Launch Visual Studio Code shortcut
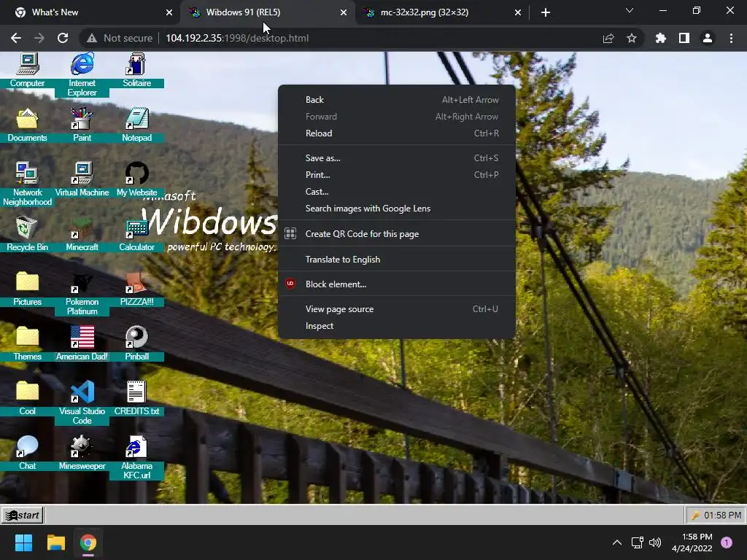Viewport: 747px width, 560px height. (82, 402)
